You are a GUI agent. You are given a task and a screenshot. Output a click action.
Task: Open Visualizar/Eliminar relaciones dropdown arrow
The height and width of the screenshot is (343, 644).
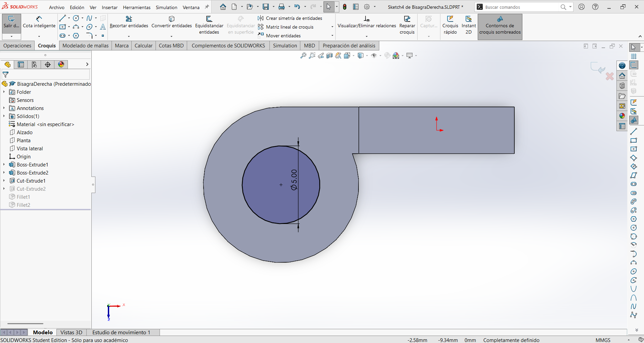367,36
